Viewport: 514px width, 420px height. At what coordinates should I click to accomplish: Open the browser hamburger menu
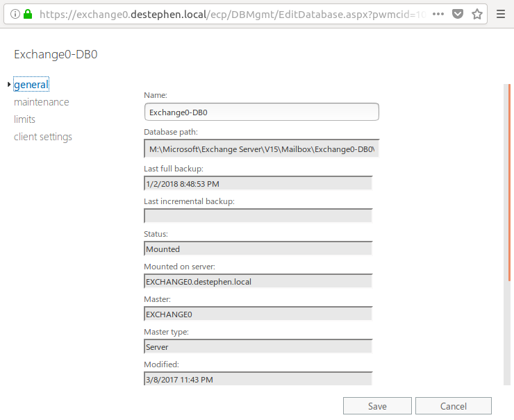(501, 14)
